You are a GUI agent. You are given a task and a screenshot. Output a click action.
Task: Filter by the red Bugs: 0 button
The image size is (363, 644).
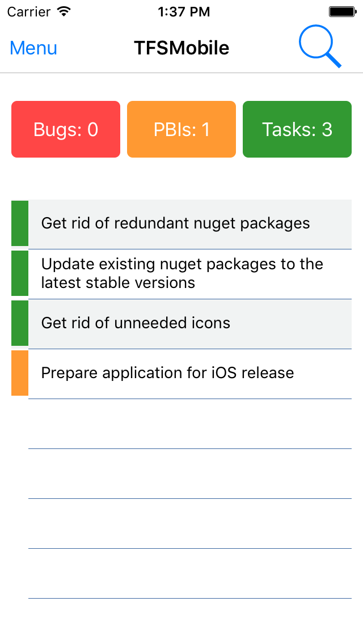tap(66, 129)
